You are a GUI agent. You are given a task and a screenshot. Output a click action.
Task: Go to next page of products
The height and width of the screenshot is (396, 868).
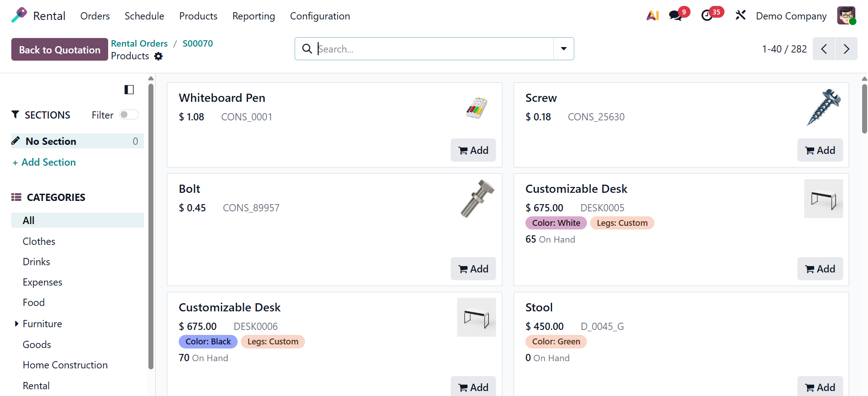tap(846, 49)
